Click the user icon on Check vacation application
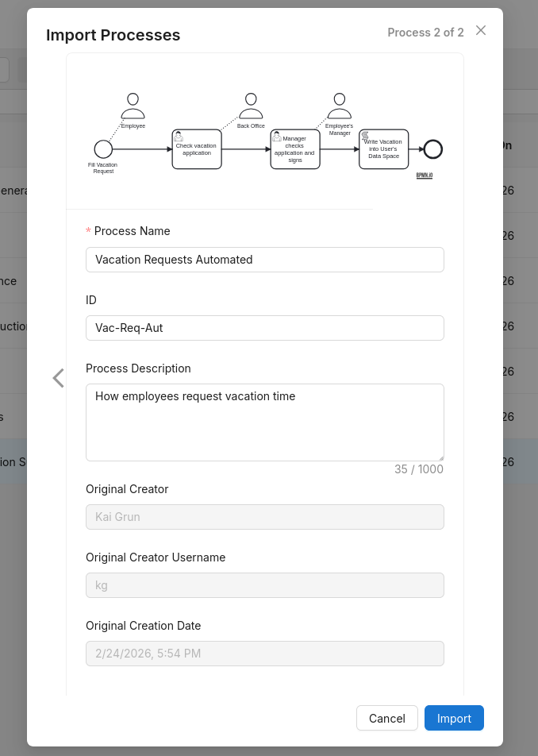This screenshot has width=538, height=756. coord(178,137)
